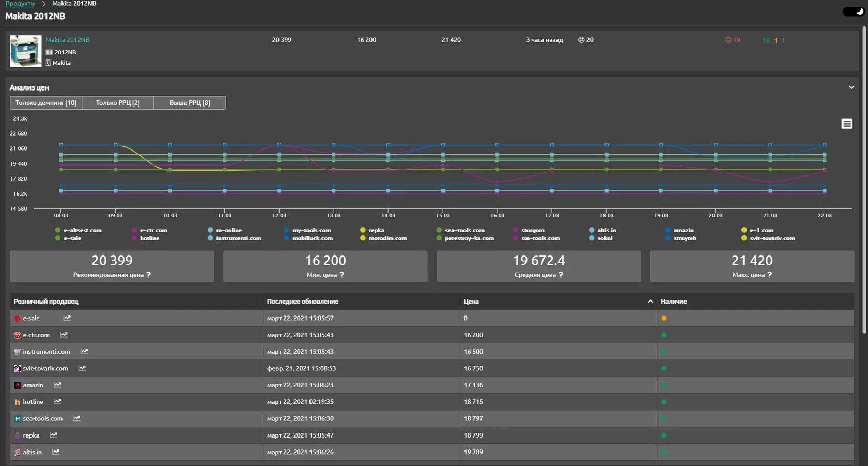Show help for Средняя цена
This screenshot has height=466, width=868.
(561, 275)
